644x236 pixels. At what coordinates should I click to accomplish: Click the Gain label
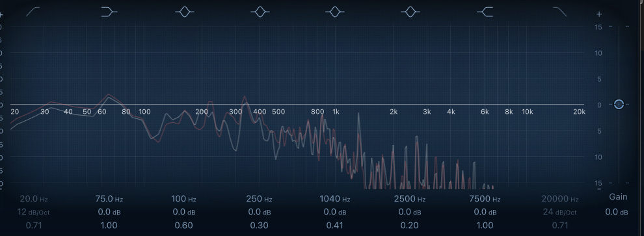[618, 197]
